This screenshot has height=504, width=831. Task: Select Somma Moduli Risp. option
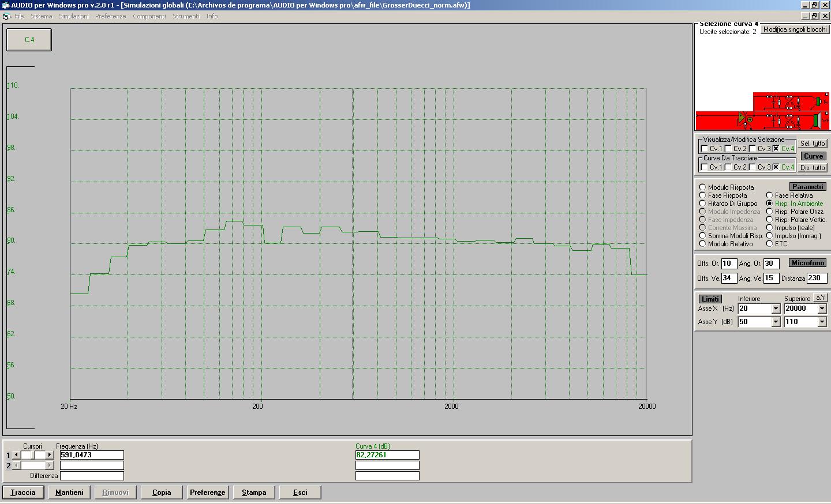point(702,236)
